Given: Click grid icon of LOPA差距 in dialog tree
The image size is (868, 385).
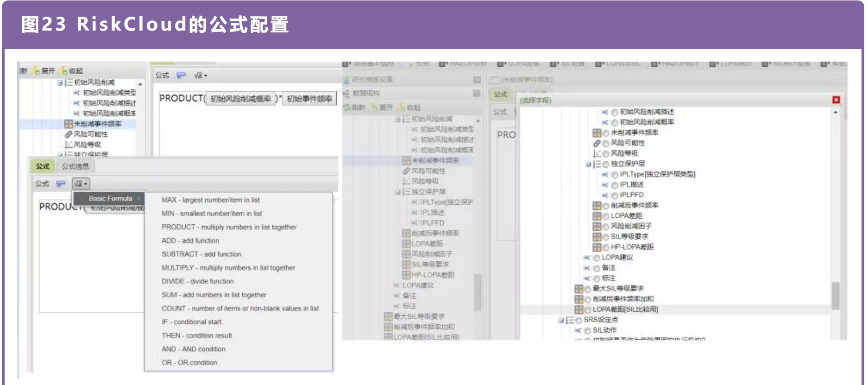Looking at the screenshot, I should (x=597, y=216).
